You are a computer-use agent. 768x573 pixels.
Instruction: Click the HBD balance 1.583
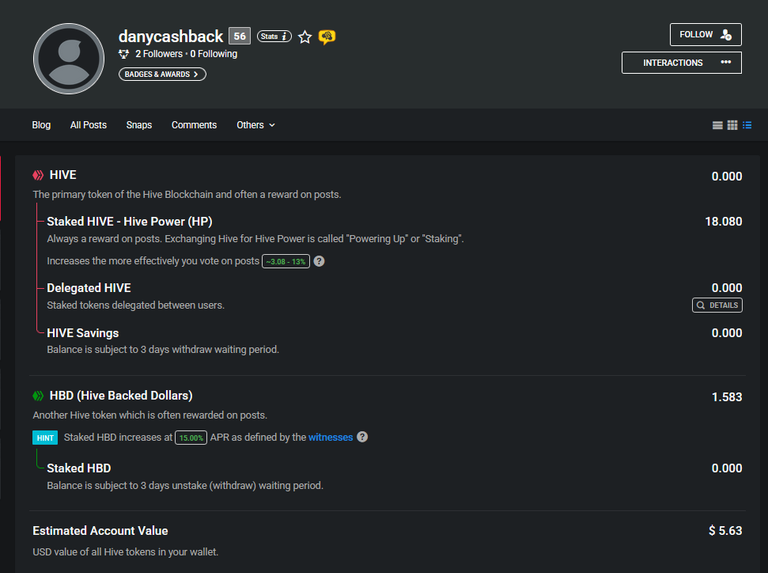[x=726, y=397]
